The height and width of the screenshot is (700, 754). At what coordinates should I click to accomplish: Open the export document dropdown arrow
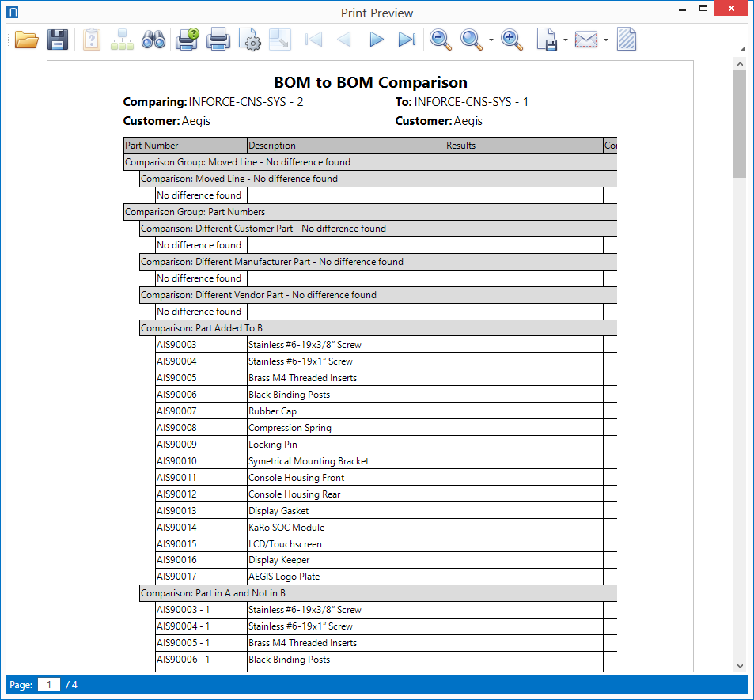pyautogui.click(x=565, y=40)
